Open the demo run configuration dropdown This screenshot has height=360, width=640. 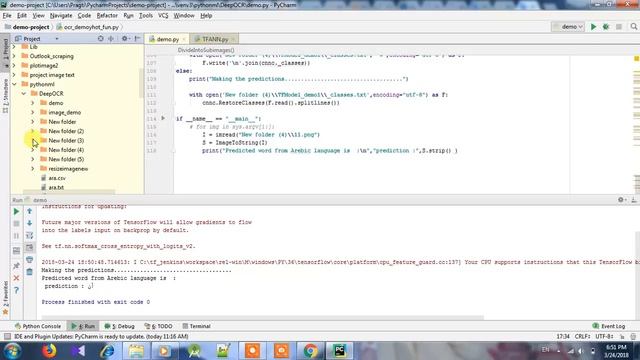pos(568,27)
